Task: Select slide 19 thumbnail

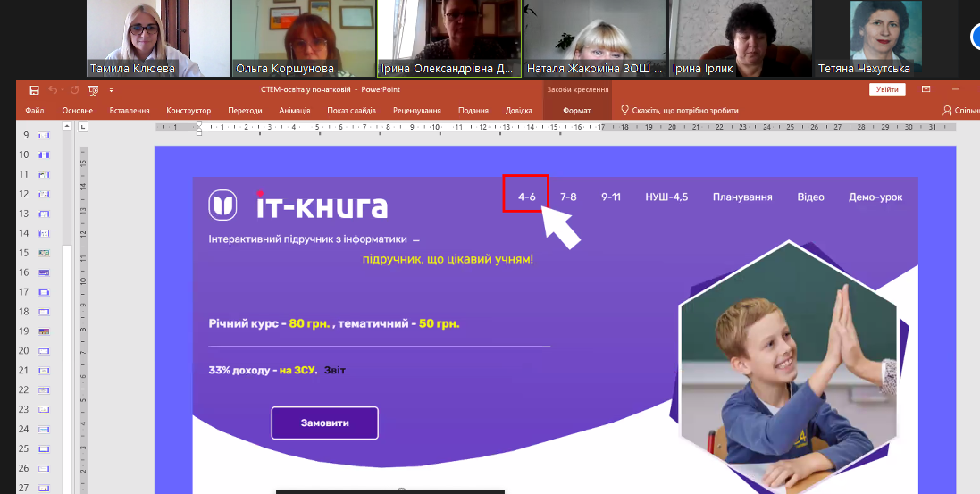Action: pos(44,331)
